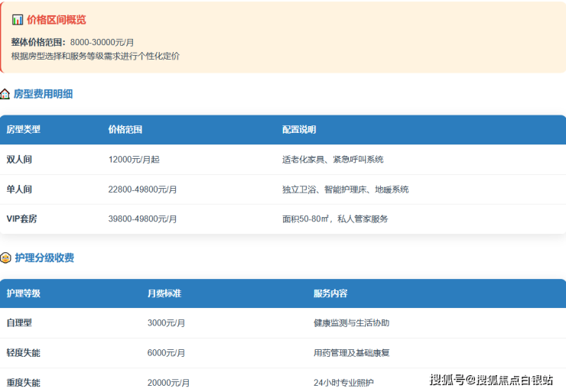The width and height of the screenshot is (566, 392).
Task: Click the 护理分级收费 section title
Action: [44, 258]
